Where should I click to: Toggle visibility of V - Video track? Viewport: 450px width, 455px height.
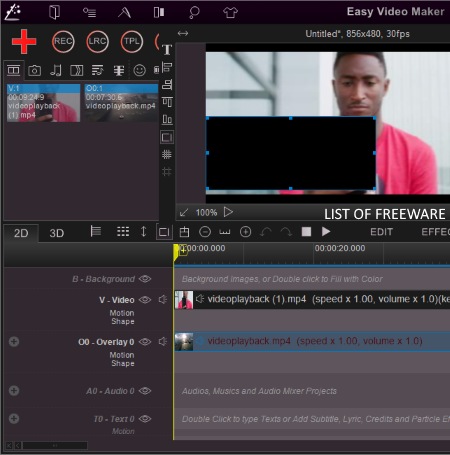pyautogui.click(x=145, y=300)
